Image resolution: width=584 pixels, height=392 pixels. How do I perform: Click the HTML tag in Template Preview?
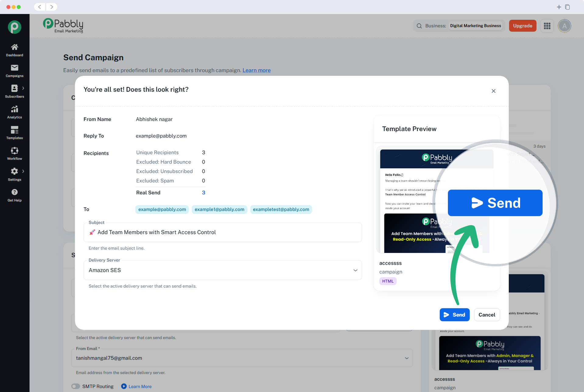[x=388, y=281]
